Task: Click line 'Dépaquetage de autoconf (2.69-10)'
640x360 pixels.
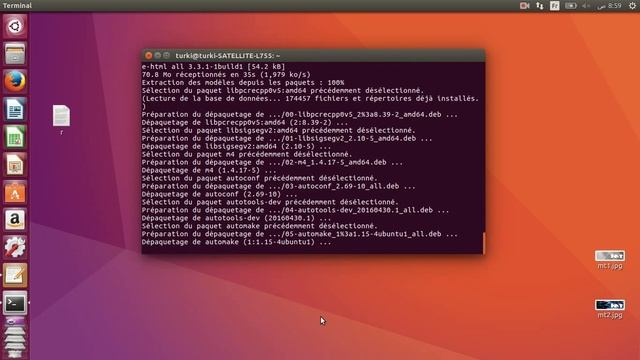Action: 220,194
